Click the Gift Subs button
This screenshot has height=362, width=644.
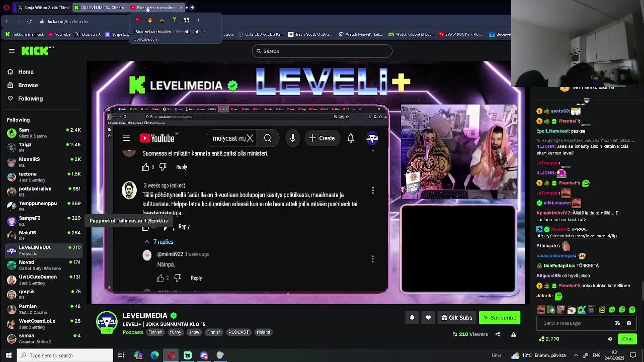(x=457, y=318)
